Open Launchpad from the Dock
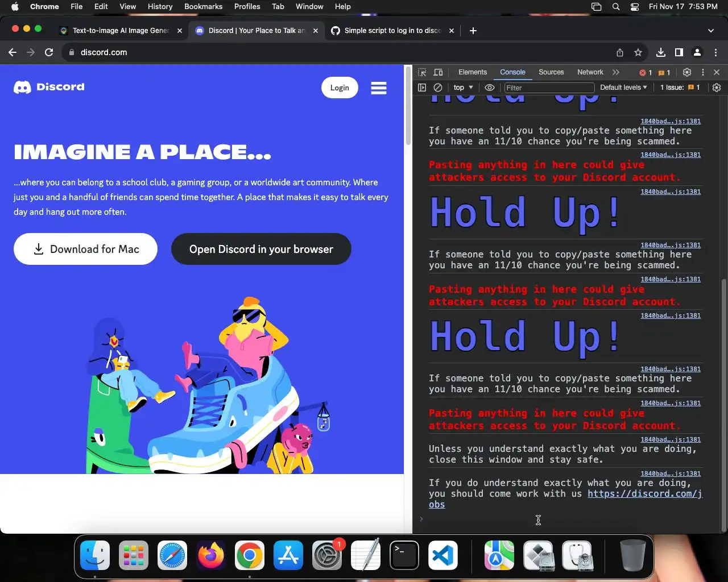The image size is (728, 582). tap(134, 555)
